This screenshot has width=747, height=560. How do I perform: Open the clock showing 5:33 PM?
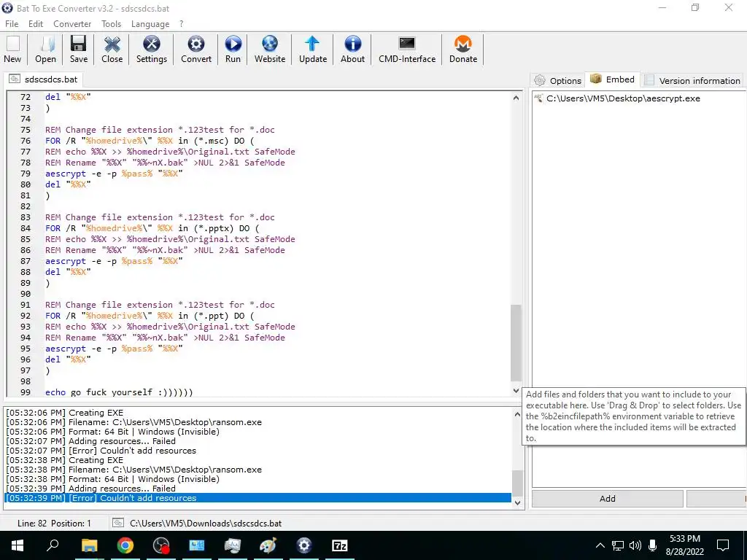[685, 545]
